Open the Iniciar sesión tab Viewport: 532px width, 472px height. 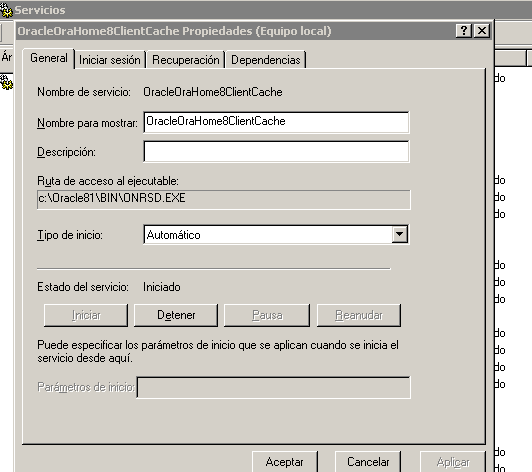[x=110, y=60]
